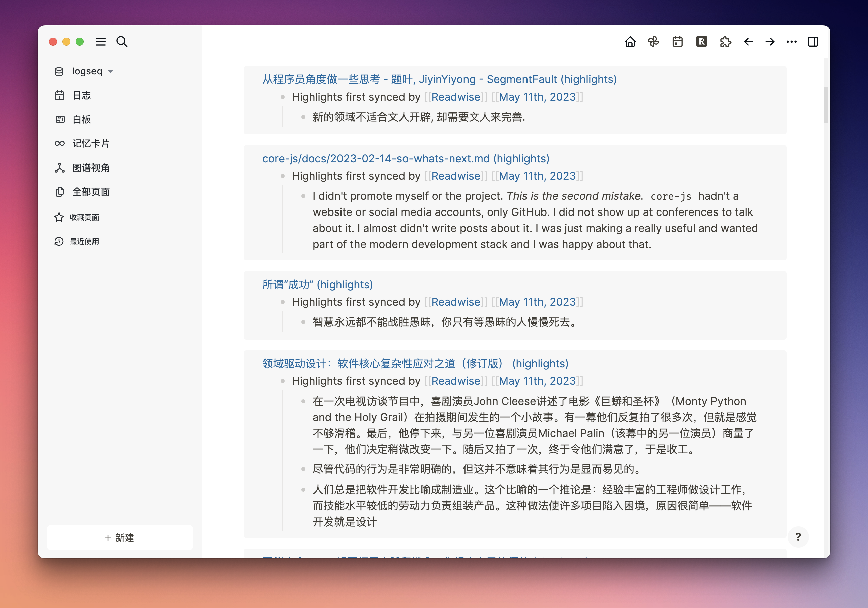Image resolution: width=868 pixels, height=608 pixels.
Task: Click the block starting I didn't promote myself
Action: coord(535,220)
